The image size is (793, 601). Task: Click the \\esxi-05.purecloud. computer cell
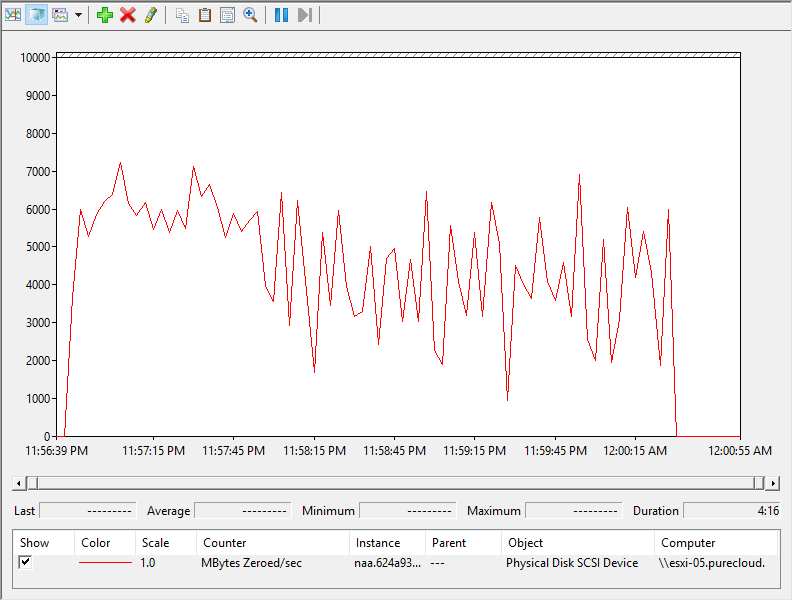tap(712, 563)
